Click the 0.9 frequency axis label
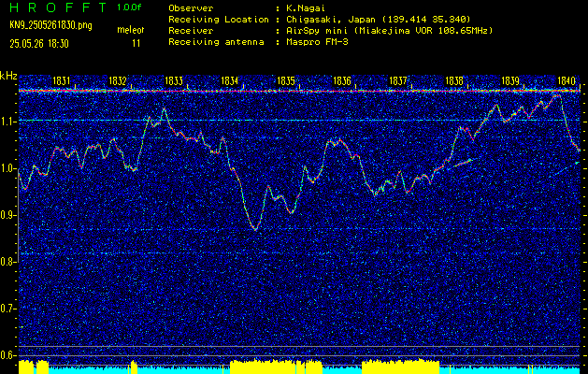 point(7,215)
